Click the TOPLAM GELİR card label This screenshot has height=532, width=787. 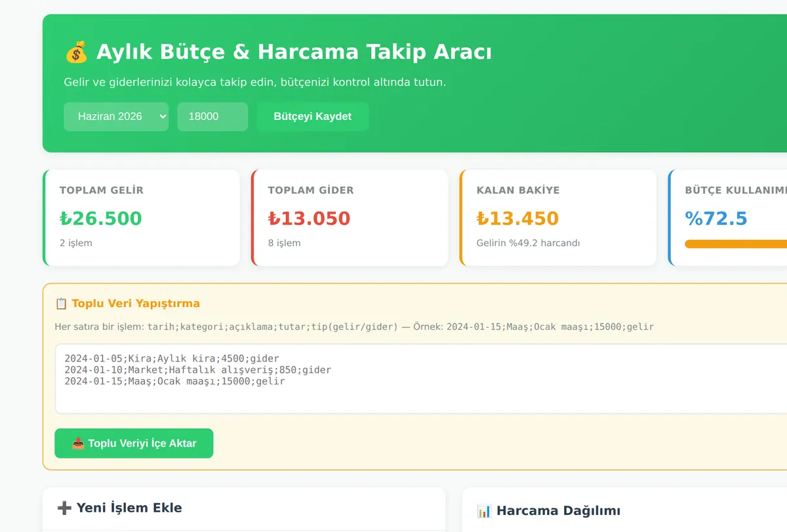click(x=102, y=190)
